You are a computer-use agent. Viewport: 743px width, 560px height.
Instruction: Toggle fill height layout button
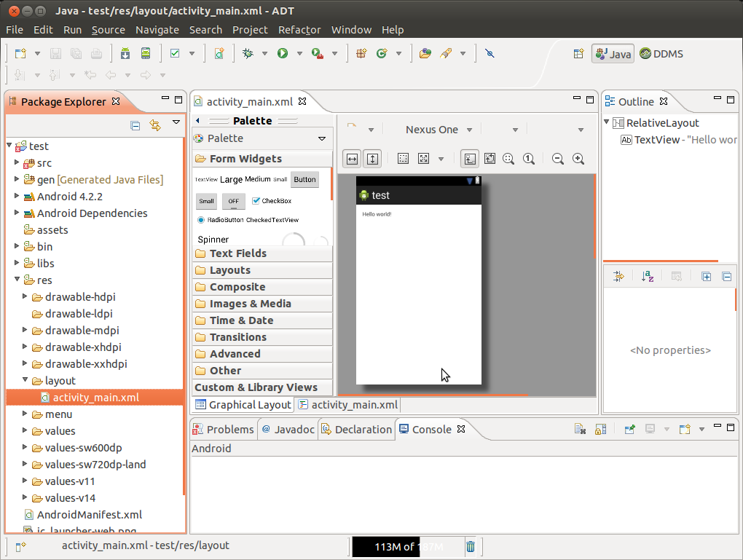(372, 159)
